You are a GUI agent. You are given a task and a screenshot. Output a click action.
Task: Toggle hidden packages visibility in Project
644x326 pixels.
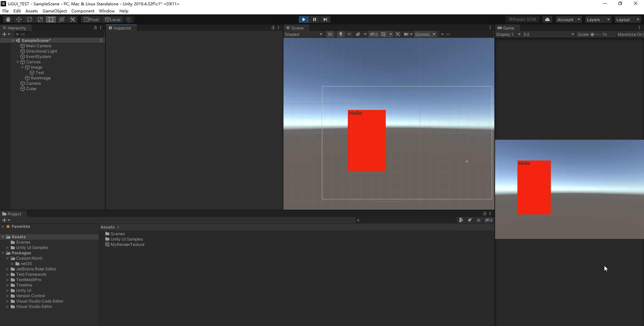point(489,220)
